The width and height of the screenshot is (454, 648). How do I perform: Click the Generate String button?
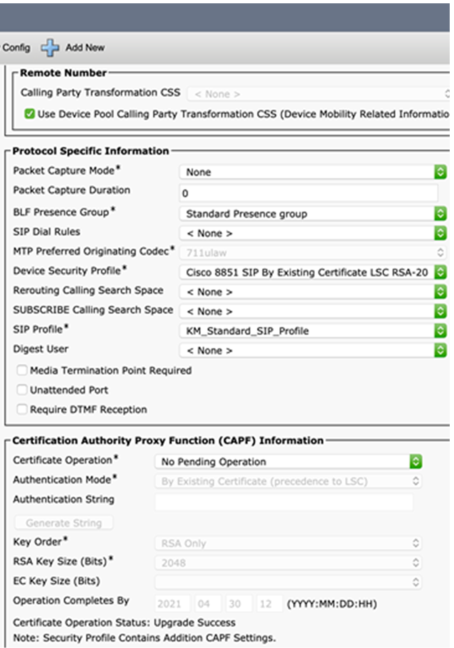64,523
